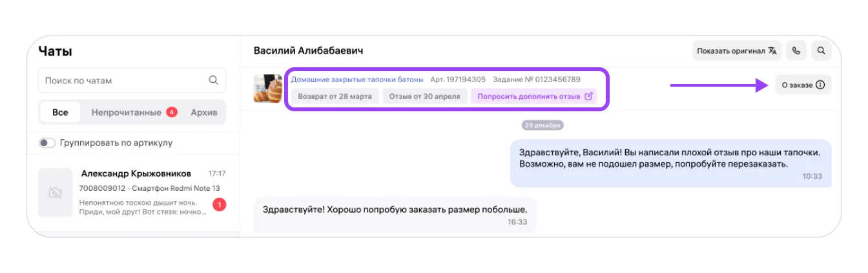Viewport: 868px width, 273px height.
Task: Click the red unread badge showing 1
Action: (219, 205)
